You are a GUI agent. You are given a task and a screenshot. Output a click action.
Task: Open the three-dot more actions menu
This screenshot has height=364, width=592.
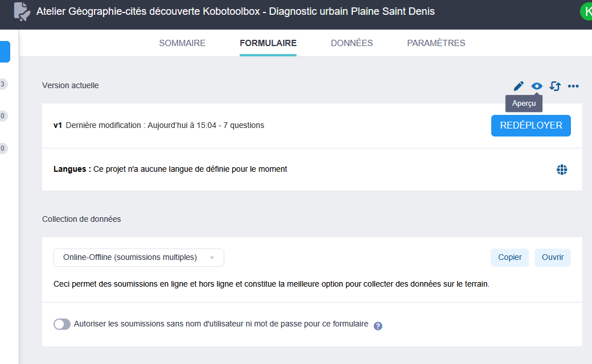pos(573,86)
